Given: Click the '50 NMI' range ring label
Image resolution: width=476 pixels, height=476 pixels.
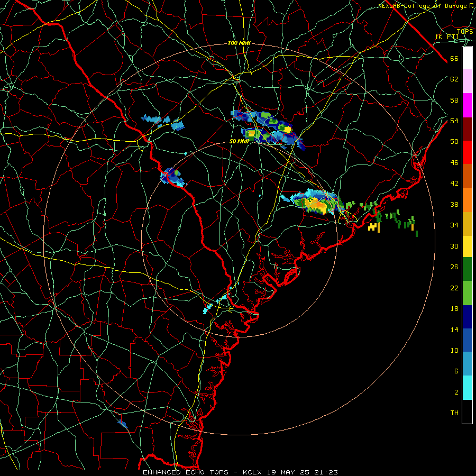Looking at the screenshot, I should 239,141.
